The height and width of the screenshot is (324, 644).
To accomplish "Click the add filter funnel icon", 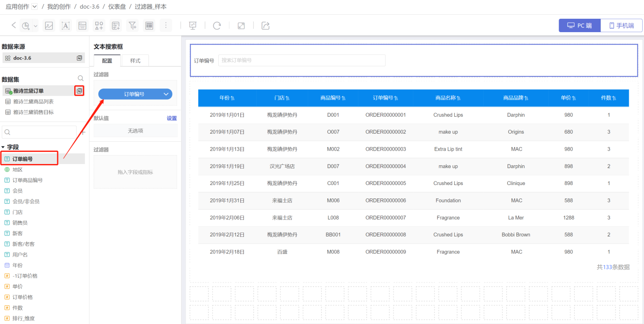I will [x=132, y=25].
